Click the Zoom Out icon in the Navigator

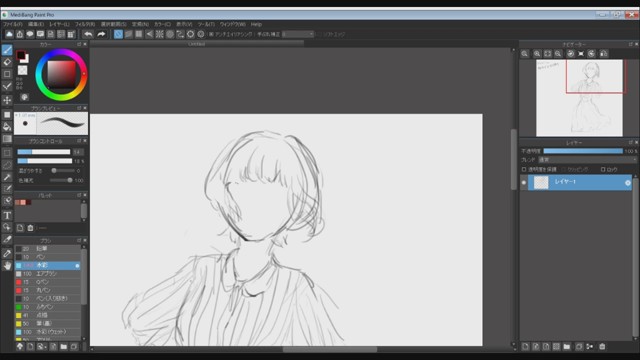click(558, 54)
